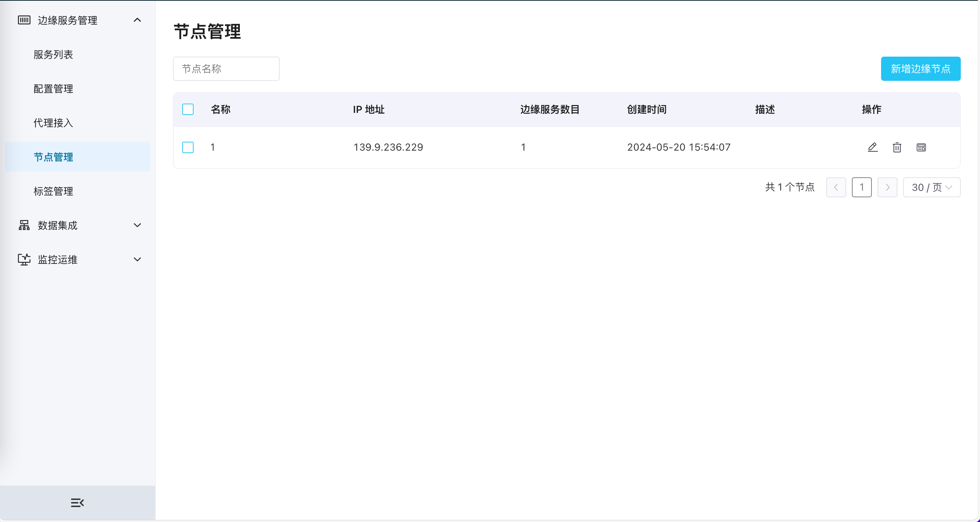
Task: Check the select-all checkbox in table header
Action: point(188,109)
